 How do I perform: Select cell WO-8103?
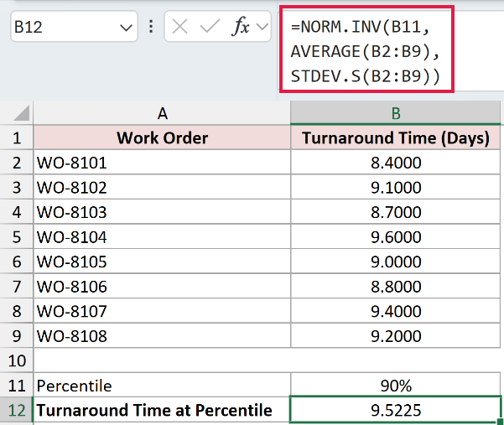pos(162,212)
